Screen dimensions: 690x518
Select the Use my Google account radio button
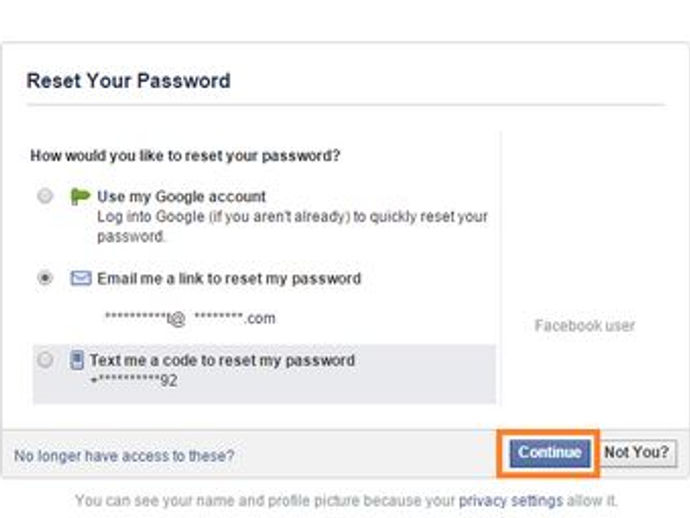[45, 196]
